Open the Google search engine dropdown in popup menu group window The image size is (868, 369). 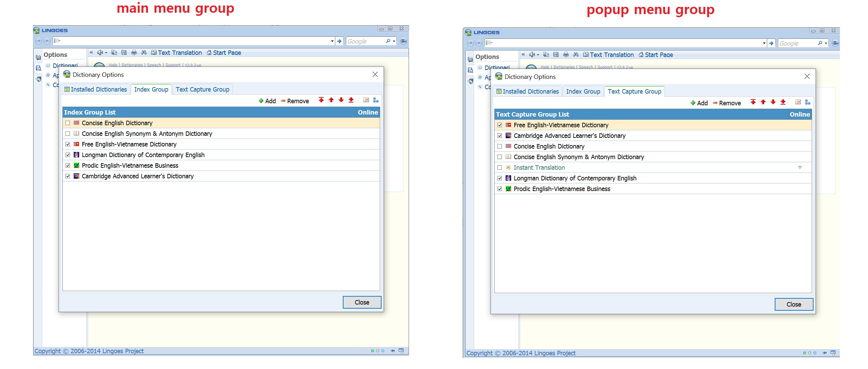click(826, 43)
